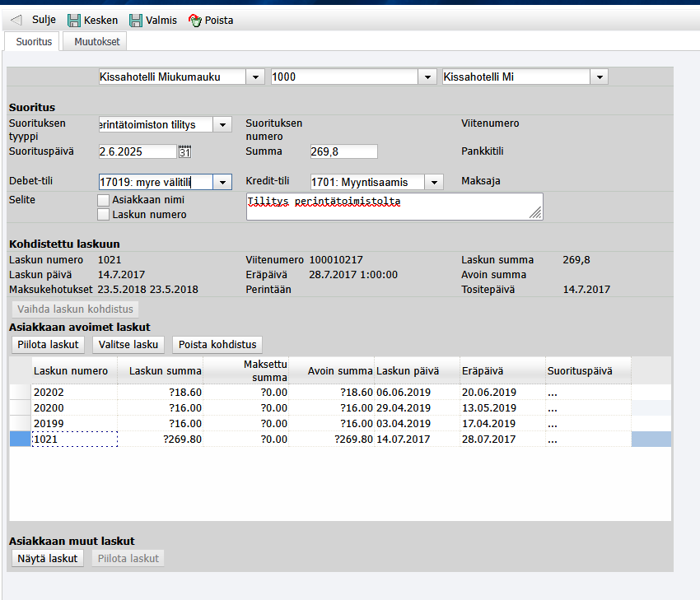The width and height of the screenshot is (700, 600).
Task: Click the 13.05.2019 due date cell
Action: [x=503, y=407]
